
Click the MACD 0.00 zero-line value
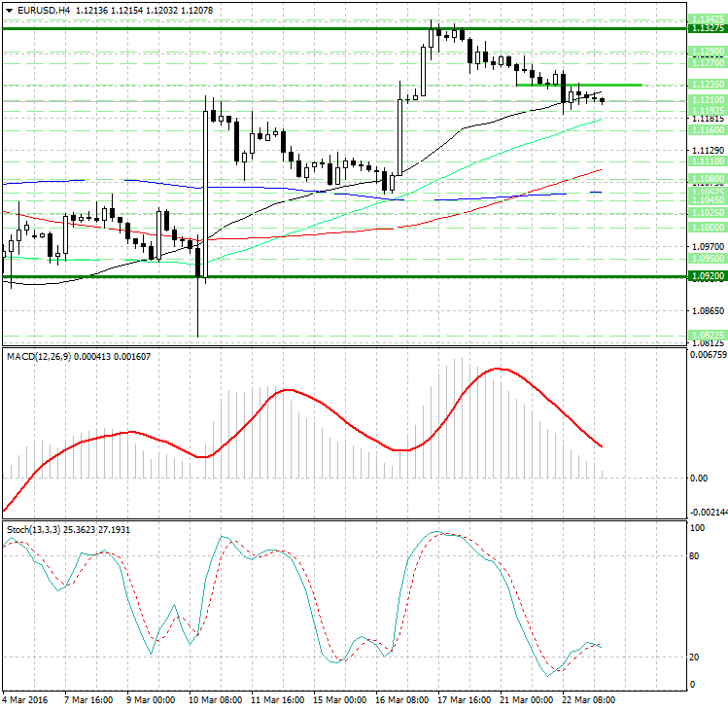(699, 479)
